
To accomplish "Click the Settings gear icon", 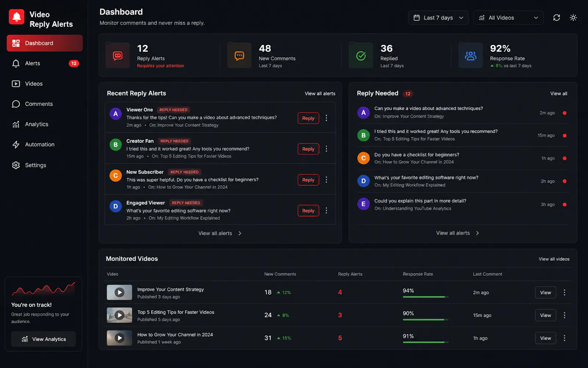I will click(x=16, y=165).
